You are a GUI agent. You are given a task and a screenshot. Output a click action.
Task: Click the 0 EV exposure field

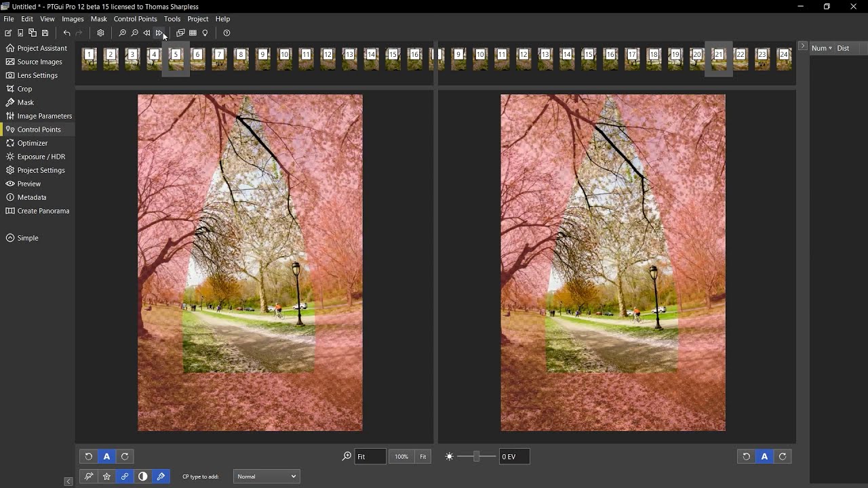tap(515, 456)
